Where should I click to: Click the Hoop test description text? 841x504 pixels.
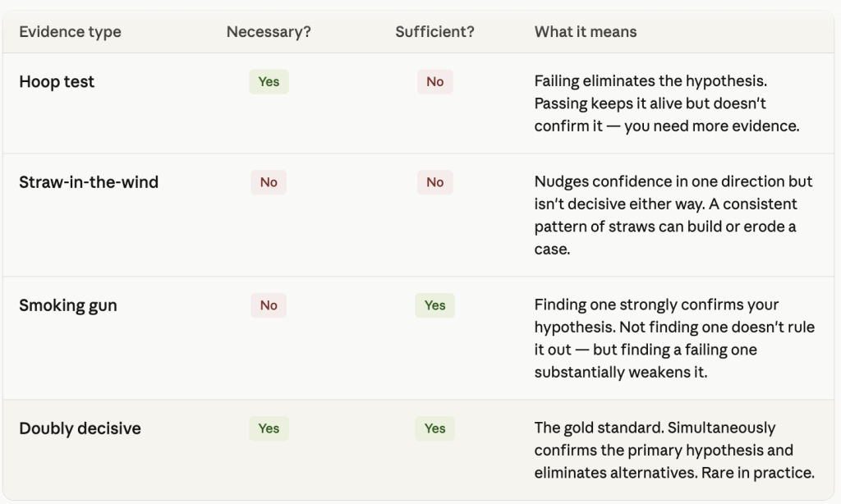coord(667,103)
